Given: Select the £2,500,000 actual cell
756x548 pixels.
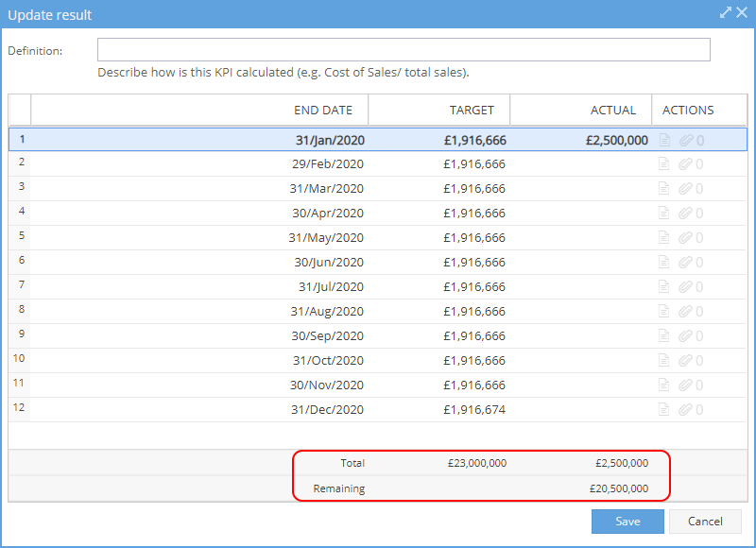Looking at the screenshot, I should tap(581, 140).
